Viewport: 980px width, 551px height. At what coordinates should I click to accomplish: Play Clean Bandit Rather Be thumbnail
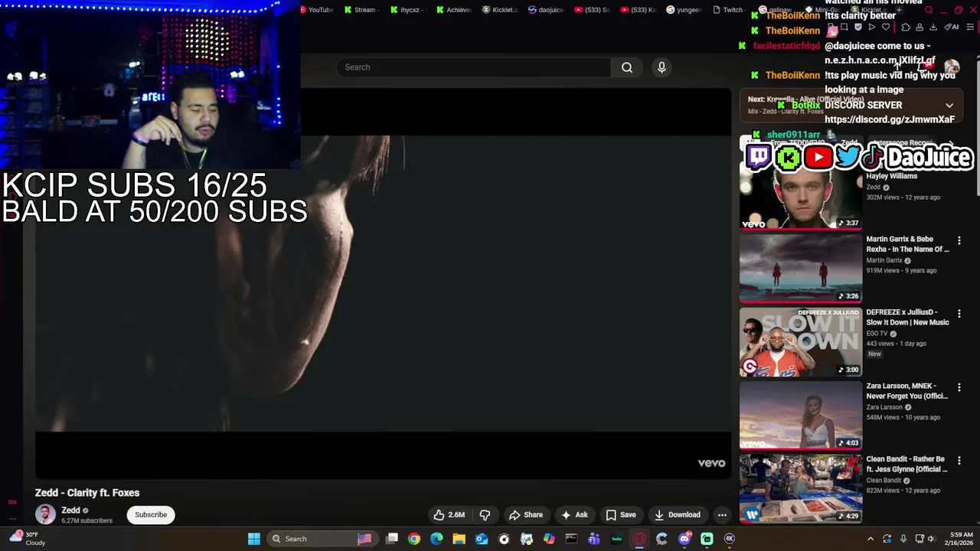coord(801,489)
